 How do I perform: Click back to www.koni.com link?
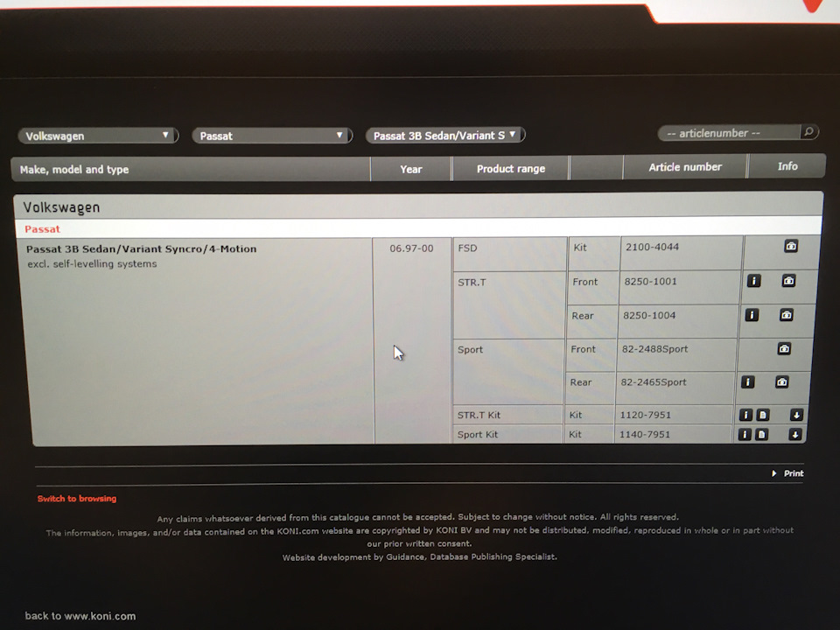(x=80, y=616)
